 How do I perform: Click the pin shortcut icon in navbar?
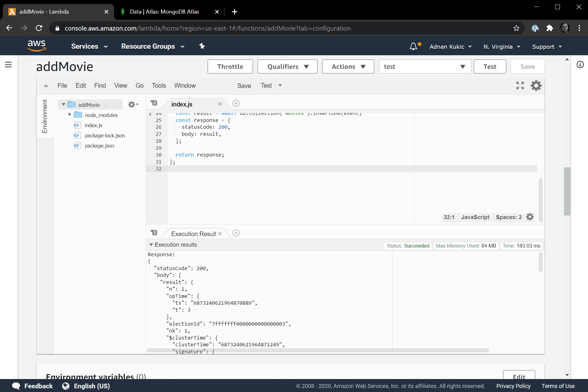pyautogui.click(x=202, y=46)
